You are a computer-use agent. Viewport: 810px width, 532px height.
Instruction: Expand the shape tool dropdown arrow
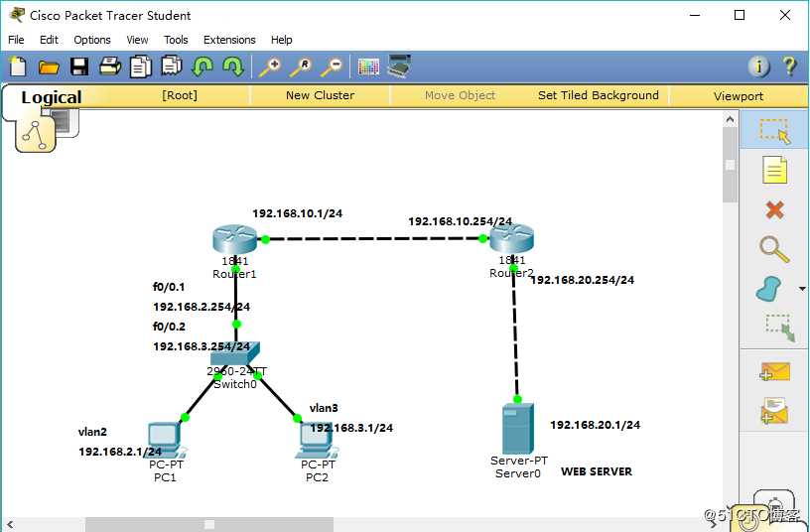pyautogui.click(x=802, y=289)
